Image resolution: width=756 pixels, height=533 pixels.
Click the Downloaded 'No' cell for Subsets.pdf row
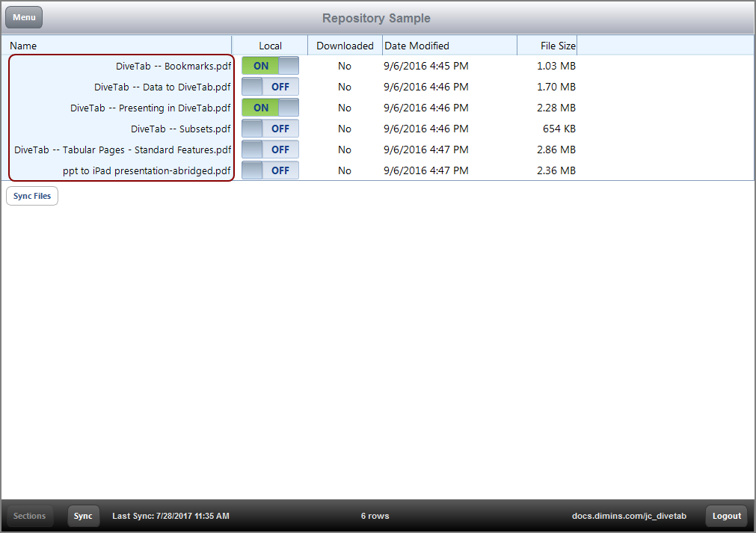click(345, 129)
